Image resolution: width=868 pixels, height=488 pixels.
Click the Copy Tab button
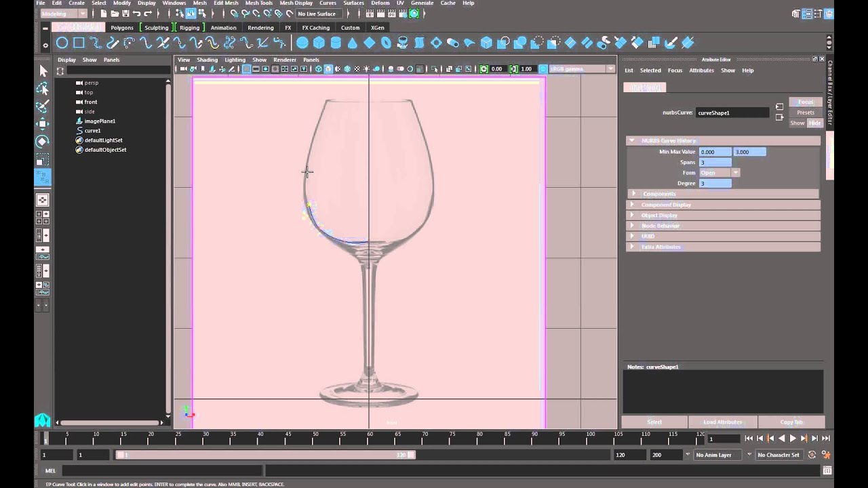(791, 422)
